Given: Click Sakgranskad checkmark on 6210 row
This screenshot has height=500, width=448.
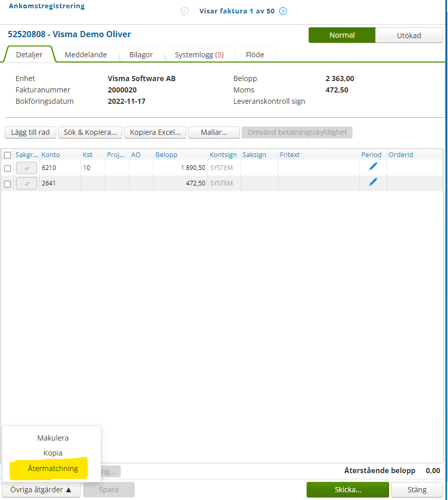Looking at the screenshot, I should 26,168.
